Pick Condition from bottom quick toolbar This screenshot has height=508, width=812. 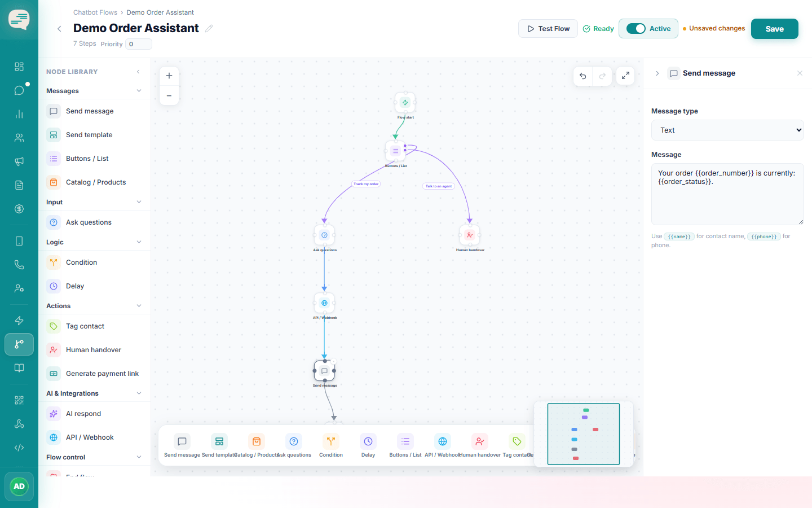[331, 445]
